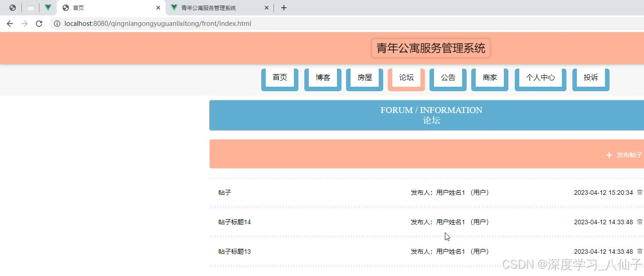
Task: Click the plus icon on the 发布帖子 bar
Action: click(x=609, y=155)
